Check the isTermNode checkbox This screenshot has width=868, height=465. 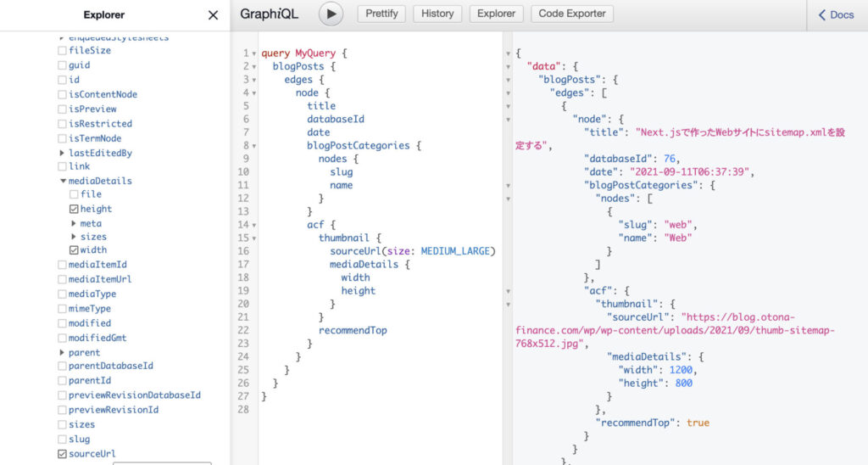click(62, 138)
